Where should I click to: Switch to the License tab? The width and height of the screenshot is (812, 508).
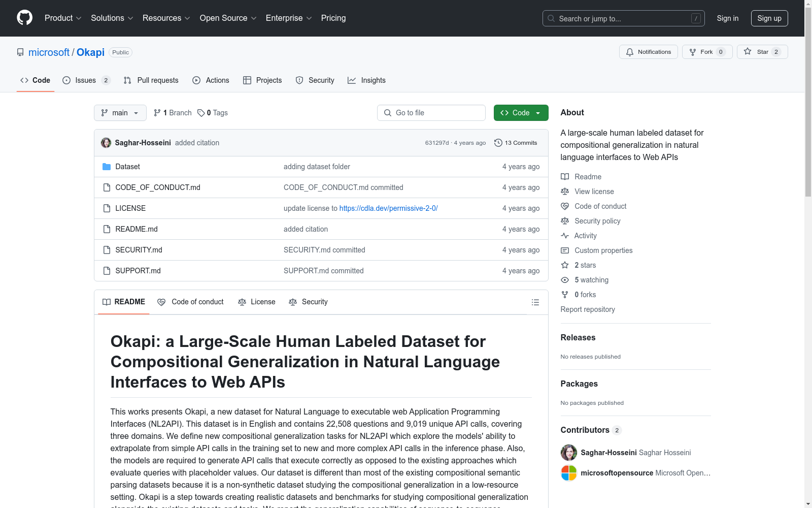coord(257,302)
